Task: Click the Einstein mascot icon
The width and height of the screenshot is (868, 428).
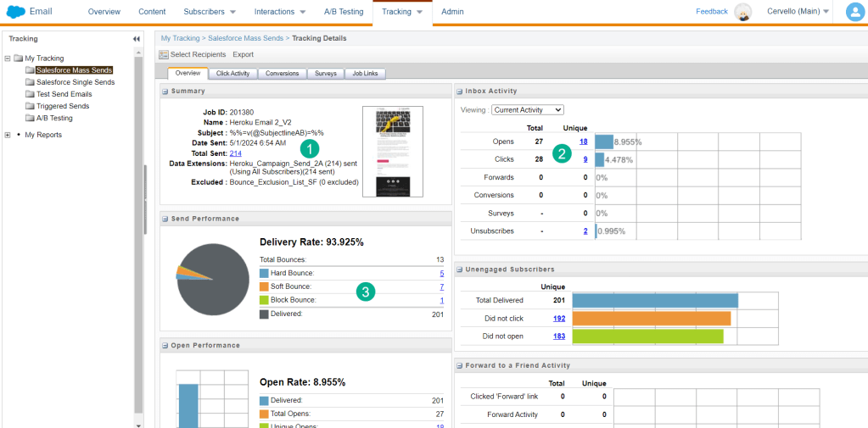Action: click(x=742, y=12)
